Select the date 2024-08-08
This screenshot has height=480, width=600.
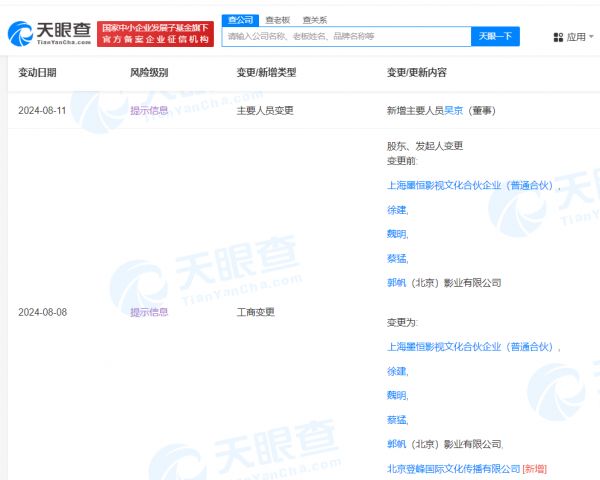(x=42, y=312)
